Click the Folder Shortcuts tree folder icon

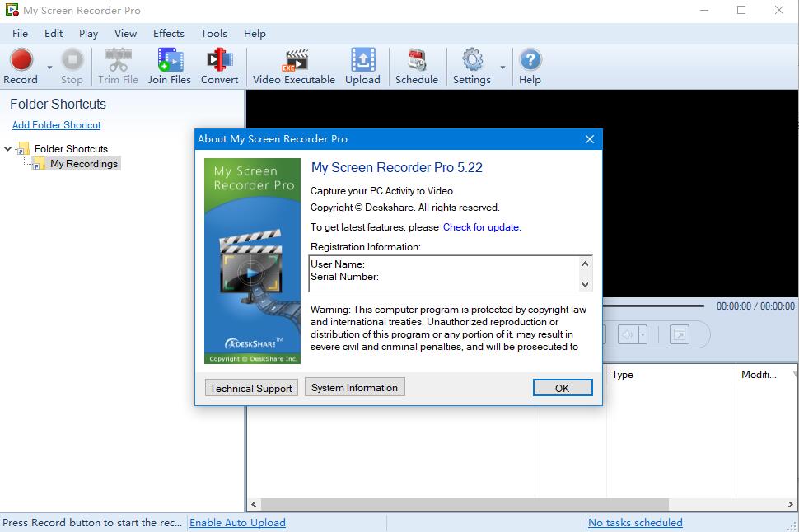coord(22,149)
